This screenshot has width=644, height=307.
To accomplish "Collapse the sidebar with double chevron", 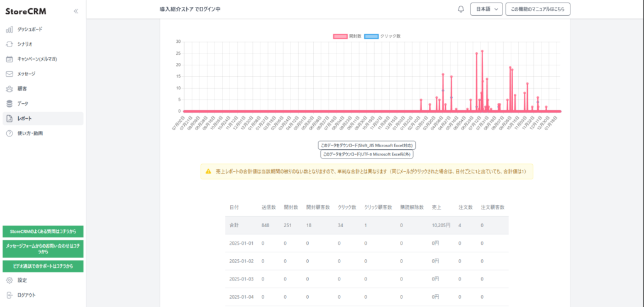I will point(76,11).
